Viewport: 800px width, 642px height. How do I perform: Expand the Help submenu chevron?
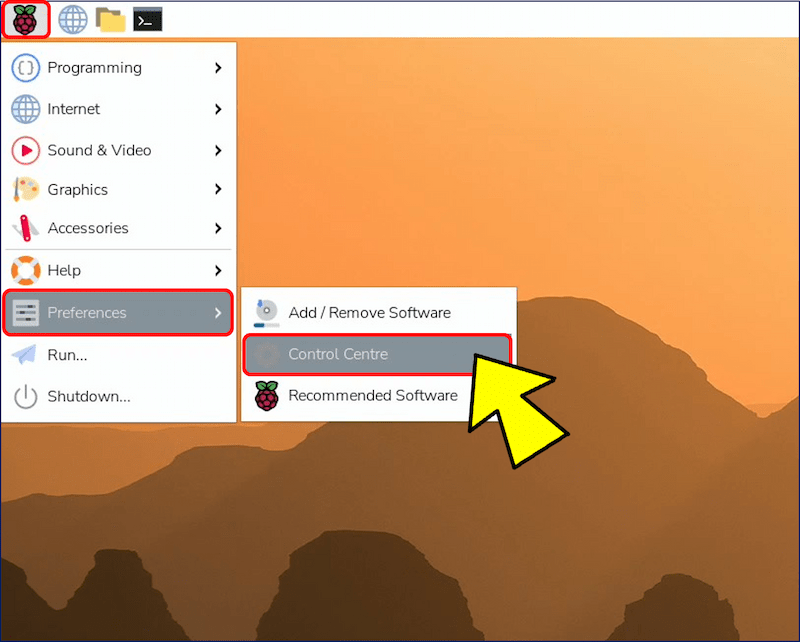pyautogui.click(x=218, y=270)
